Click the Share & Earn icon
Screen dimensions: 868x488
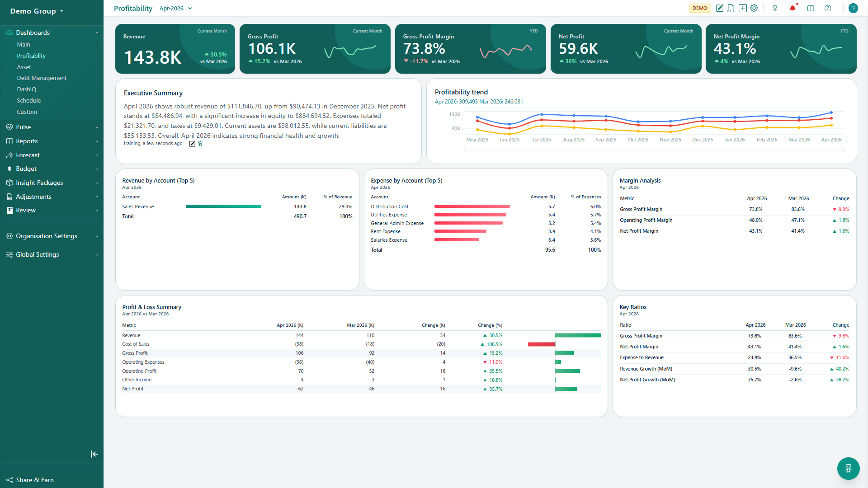pyautogui.click(x=9, y=480)
